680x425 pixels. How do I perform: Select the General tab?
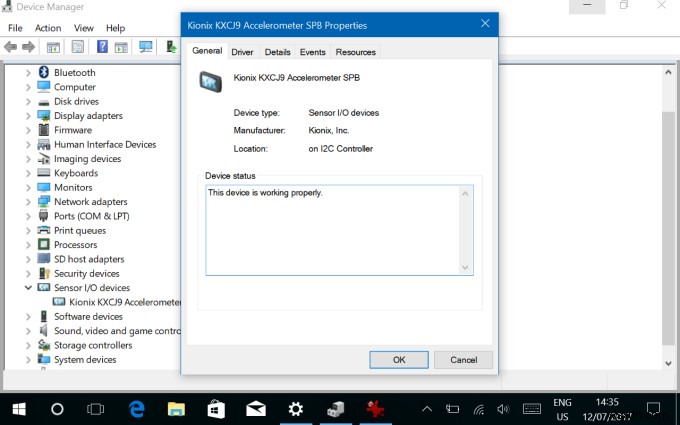point(207,51)
